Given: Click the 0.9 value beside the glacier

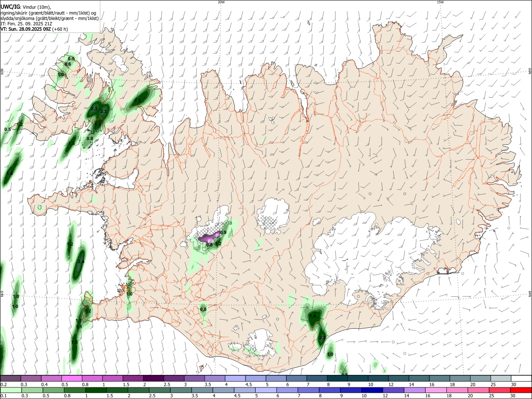Looking at the screenshot, I should tap(223, 232).
